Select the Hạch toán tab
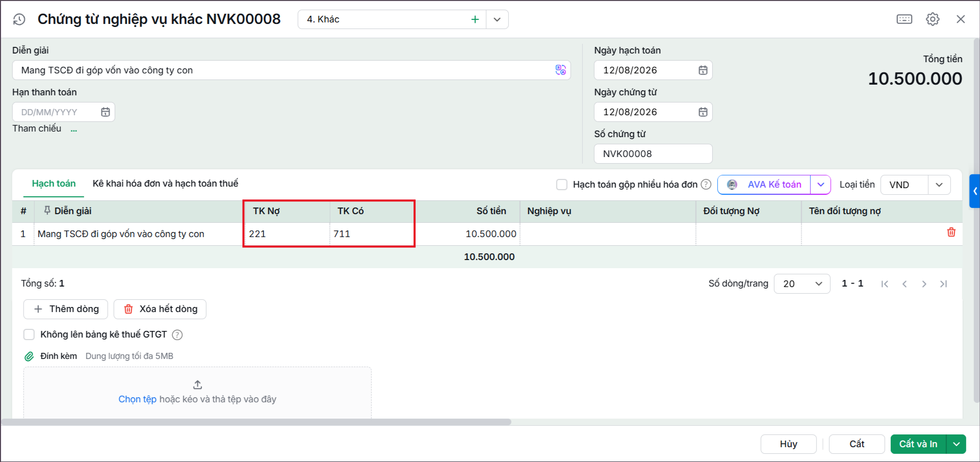The image size is (980, 462). [x=54, y=184]
